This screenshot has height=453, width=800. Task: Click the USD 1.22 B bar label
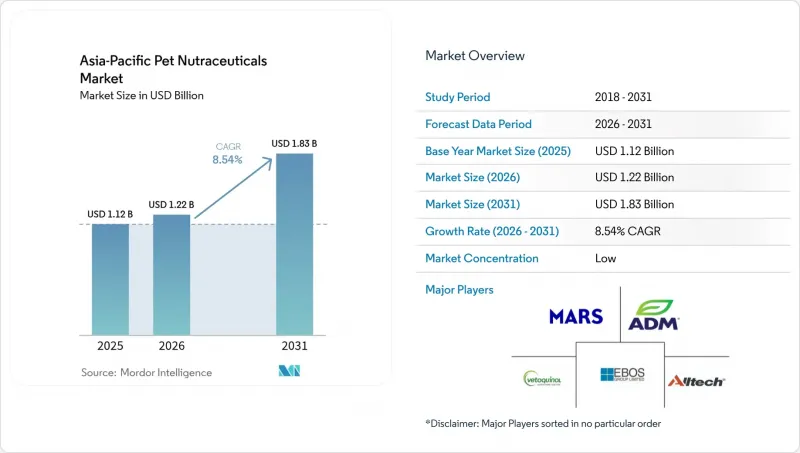point(171,205)
